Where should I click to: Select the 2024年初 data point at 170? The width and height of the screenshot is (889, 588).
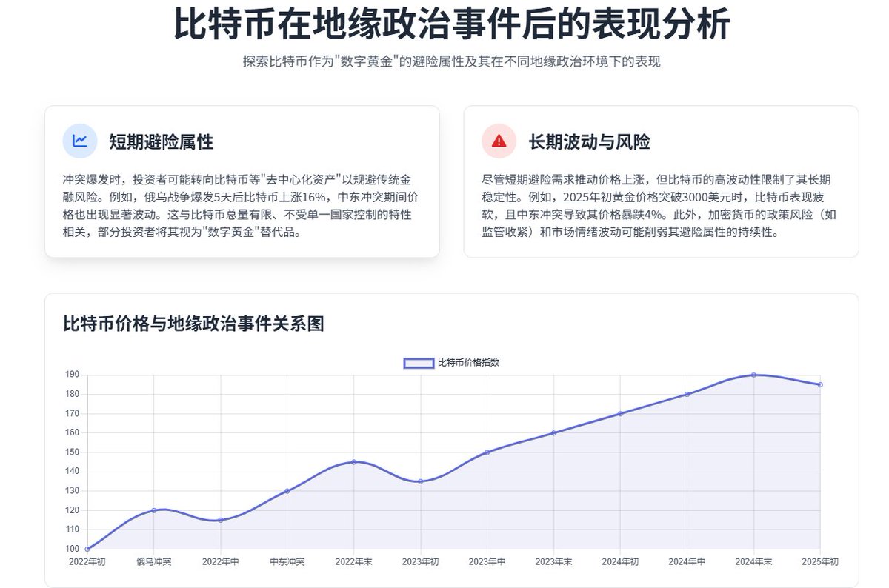point(621,413)
